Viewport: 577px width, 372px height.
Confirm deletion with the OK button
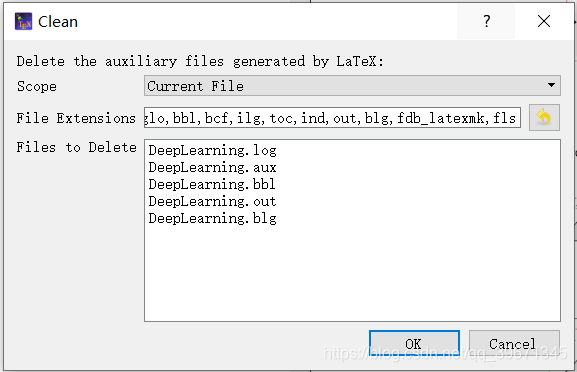click(414, 344)
